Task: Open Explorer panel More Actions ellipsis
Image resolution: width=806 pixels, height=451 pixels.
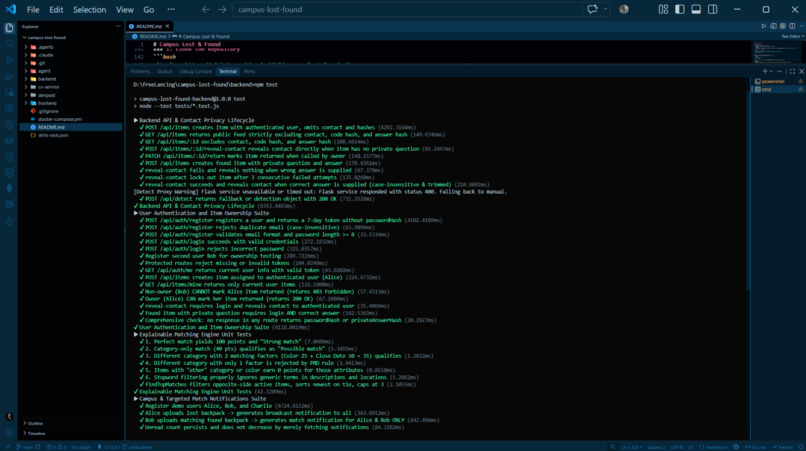Action: 118,26
